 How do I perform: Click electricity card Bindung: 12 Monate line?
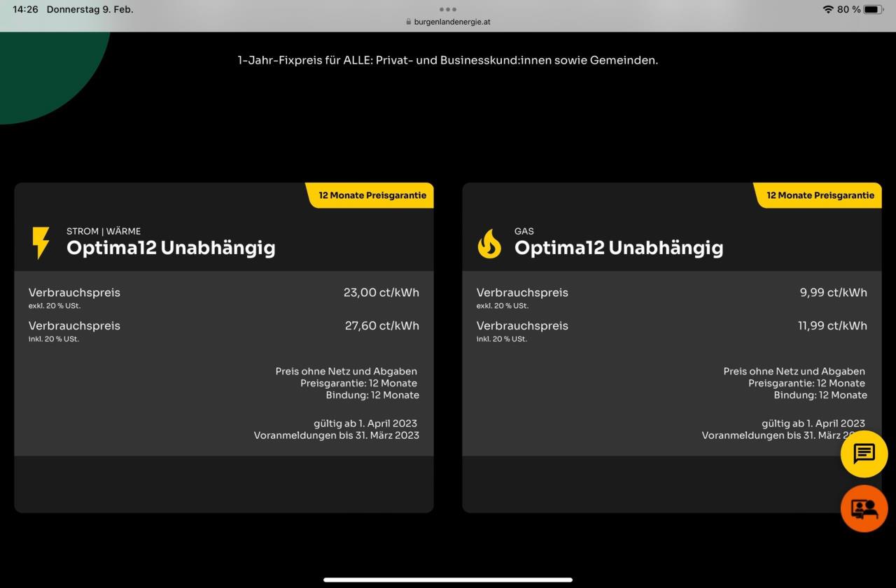pyautogui.click(x=372, y=395)
